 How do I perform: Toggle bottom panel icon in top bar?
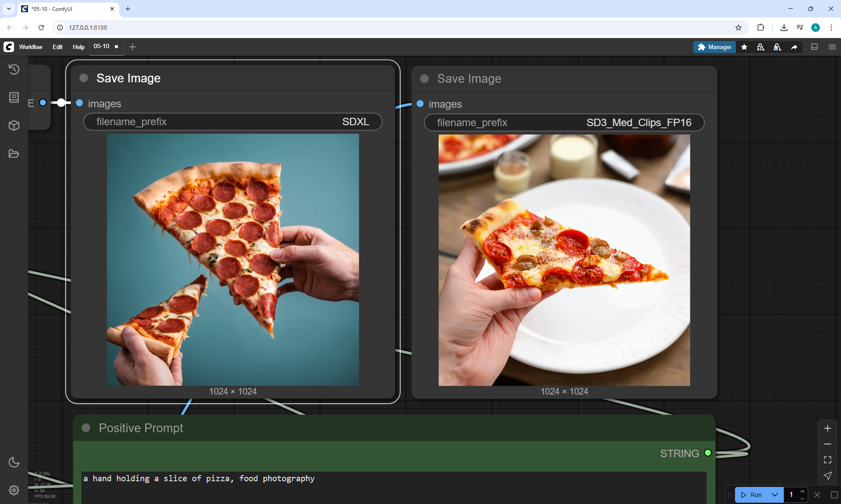coord(814,47)
